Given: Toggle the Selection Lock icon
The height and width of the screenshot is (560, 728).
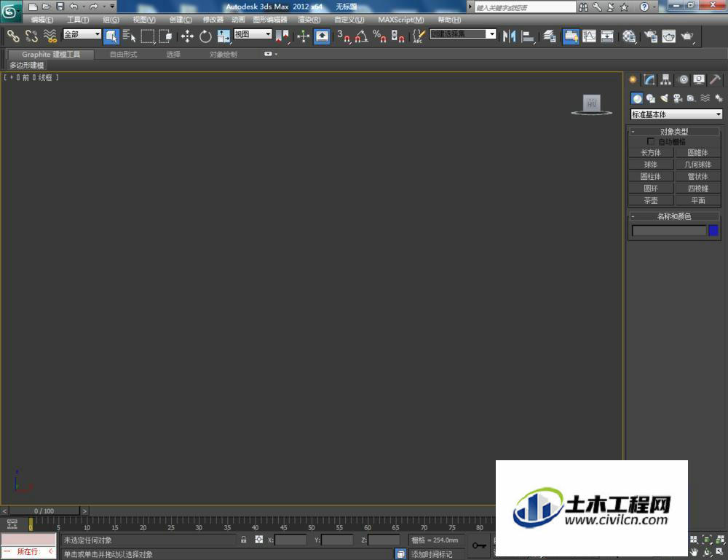Looking at the screenshot, I should [243, 540].
